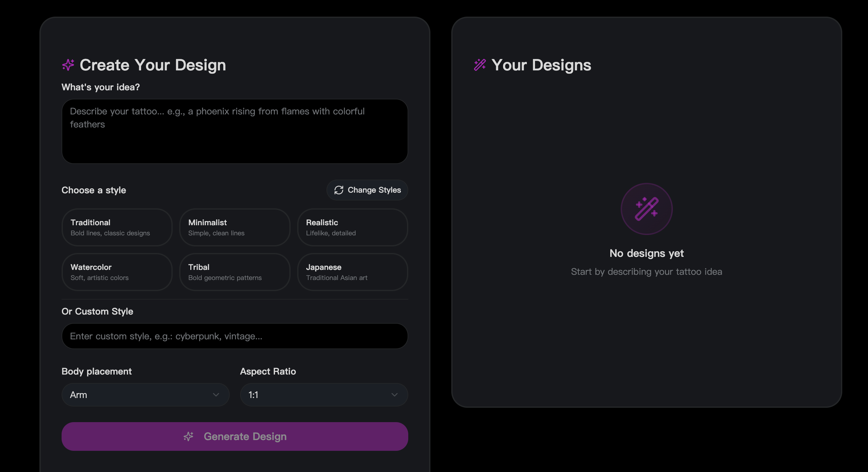Click the refresh icon on Change Styles
This screenshot has height=472, width=868.
[339, 190]
